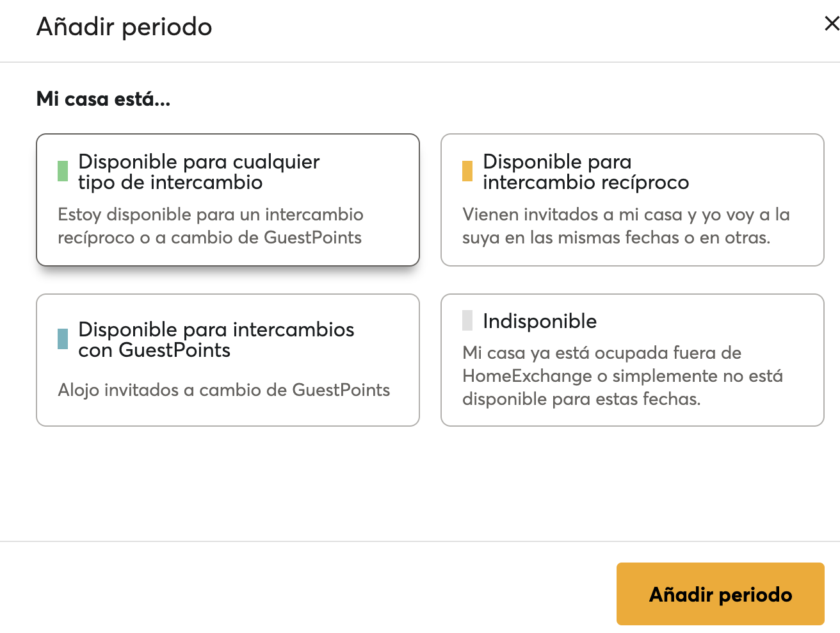
Task: Click 'Alojo invitados a cambio de GuestPoints' text
Action: tap(223, 390)
